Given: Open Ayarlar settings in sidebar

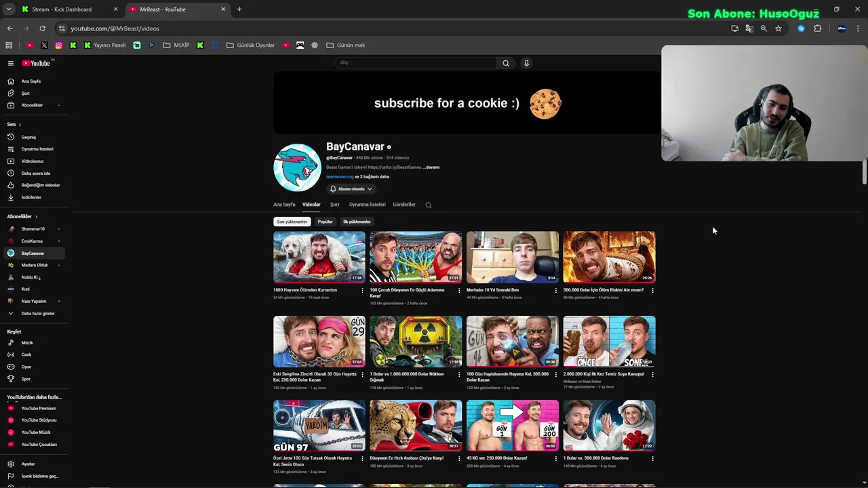Looking at the screenshot, I should [x=34, y=464].
